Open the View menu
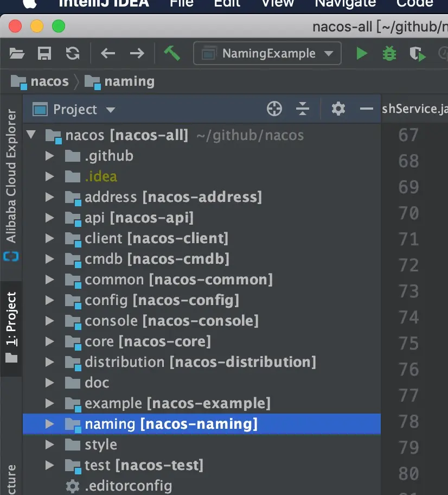448x495 pixels. tap(278, 3)
